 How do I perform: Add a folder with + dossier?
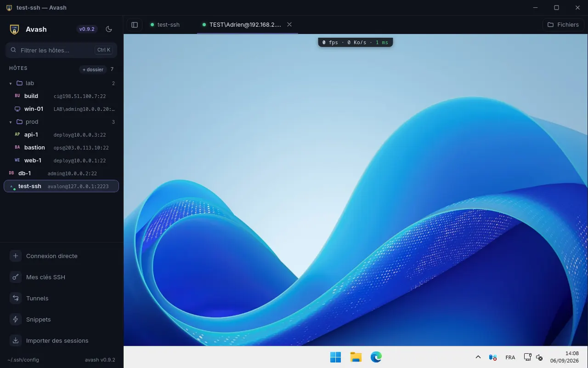(93, 69)
